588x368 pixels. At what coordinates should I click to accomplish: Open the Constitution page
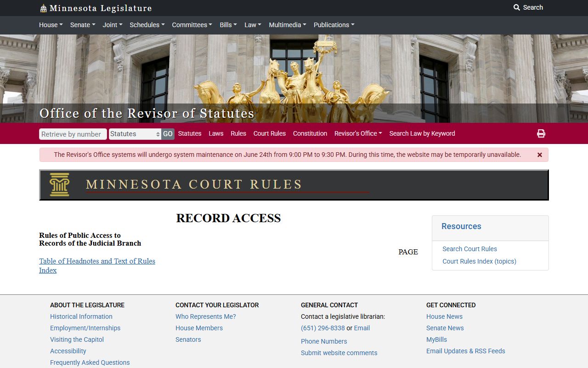310,133
